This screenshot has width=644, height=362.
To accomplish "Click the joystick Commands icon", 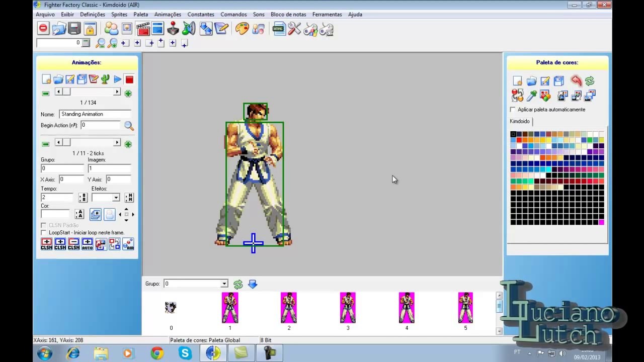I will coord(173,29).
